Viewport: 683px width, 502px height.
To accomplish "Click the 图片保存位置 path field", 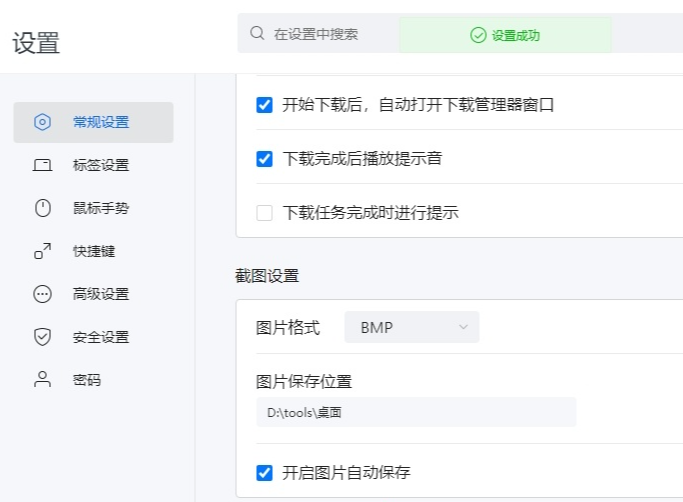I will pos(415,412).
